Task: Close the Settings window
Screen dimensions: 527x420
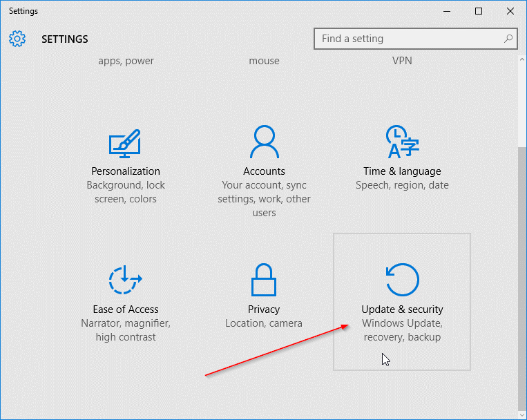Action: pos(510,11)
